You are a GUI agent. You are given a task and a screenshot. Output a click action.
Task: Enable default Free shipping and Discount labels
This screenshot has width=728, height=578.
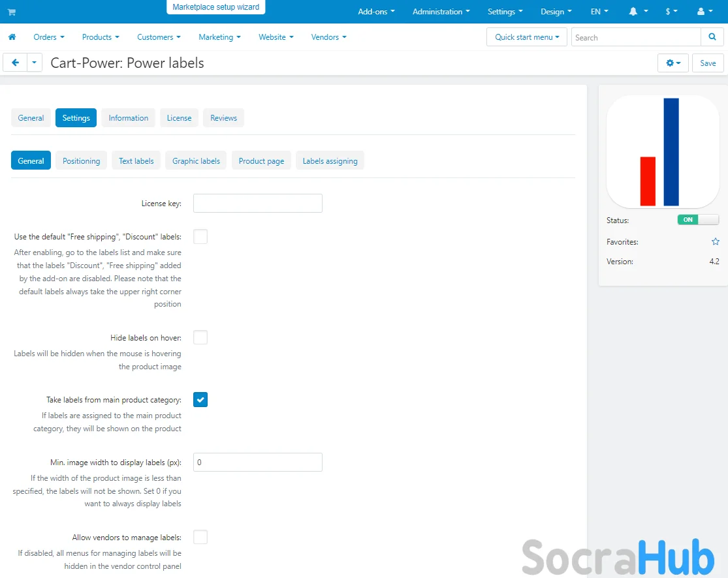[x=200, y=237]
